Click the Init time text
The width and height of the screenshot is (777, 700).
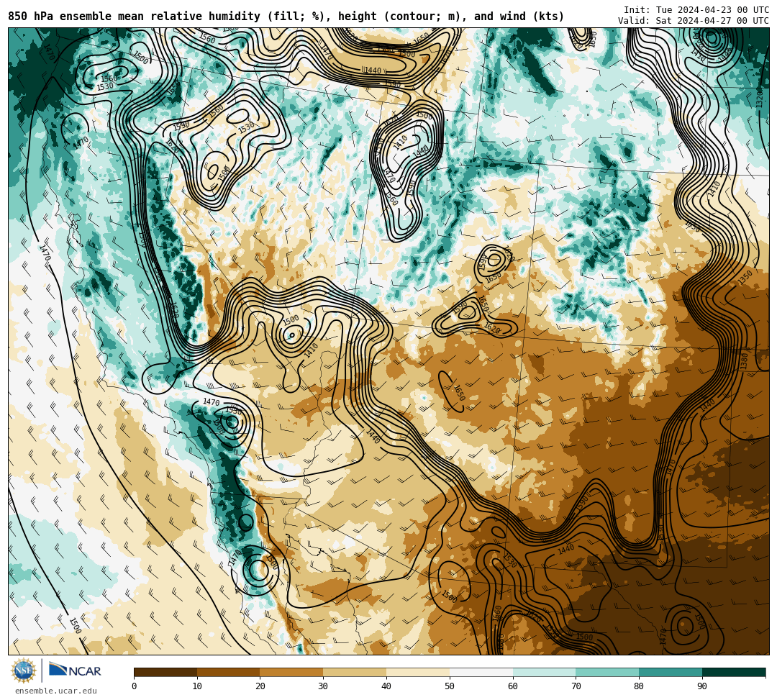coord(696,10)
